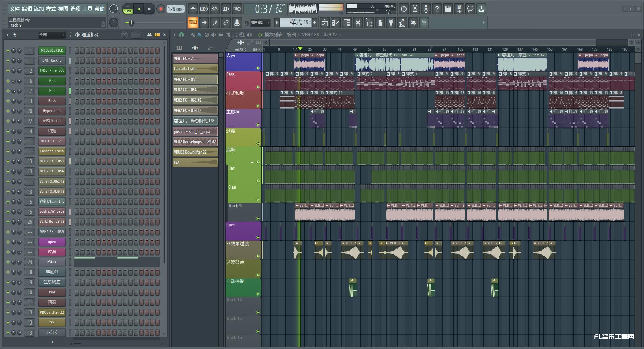Mute the MCQ2012KICK channel LED
Viewport: 644px width, 349px height.
8,51
